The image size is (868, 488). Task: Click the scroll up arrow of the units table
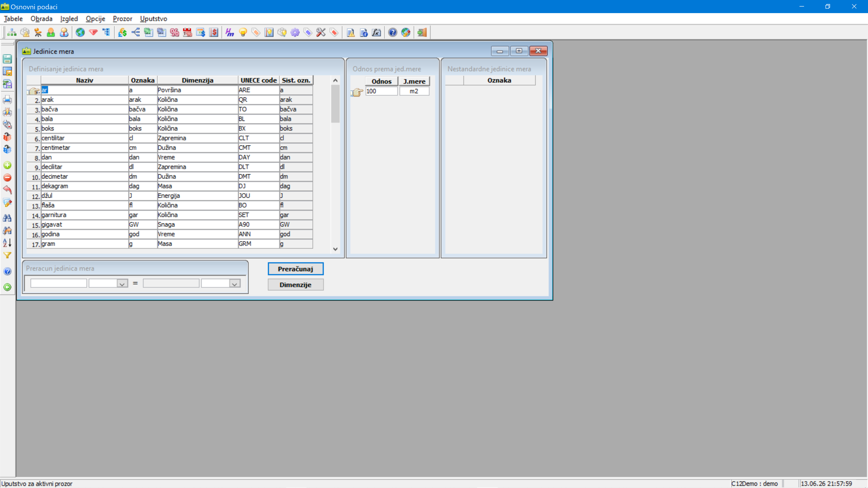[335, 80]
